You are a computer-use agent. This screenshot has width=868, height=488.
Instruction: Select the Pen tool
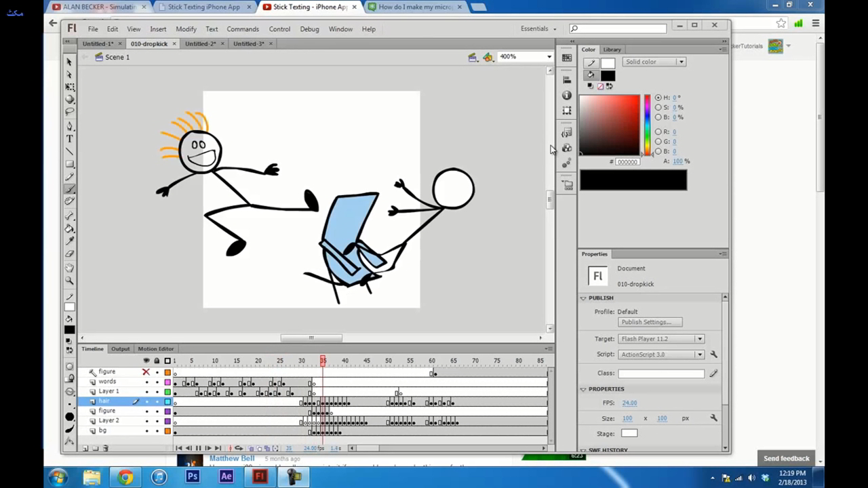pos(69,126)
